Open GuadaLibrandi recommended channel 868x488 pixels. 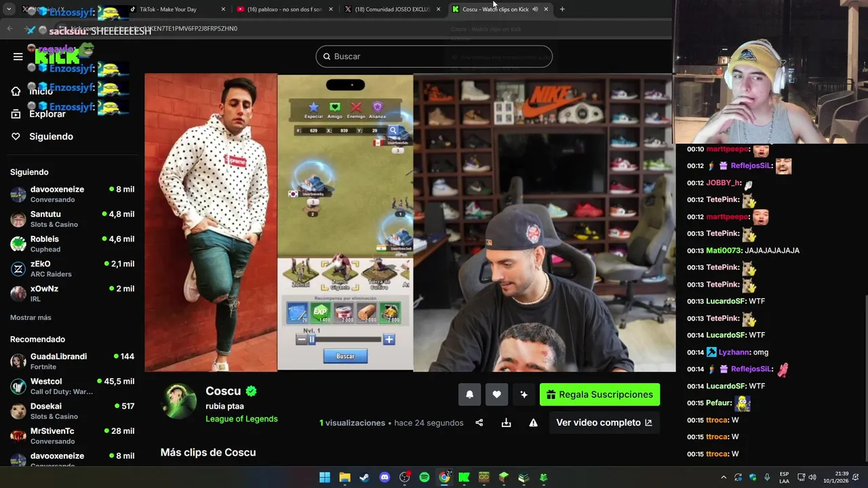click(72, 361)
